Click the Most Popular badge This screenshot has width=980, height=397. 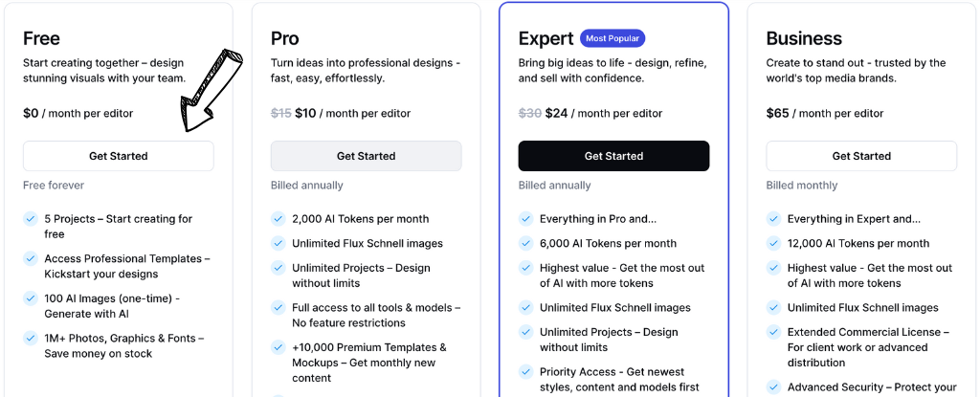pos(612,38)
